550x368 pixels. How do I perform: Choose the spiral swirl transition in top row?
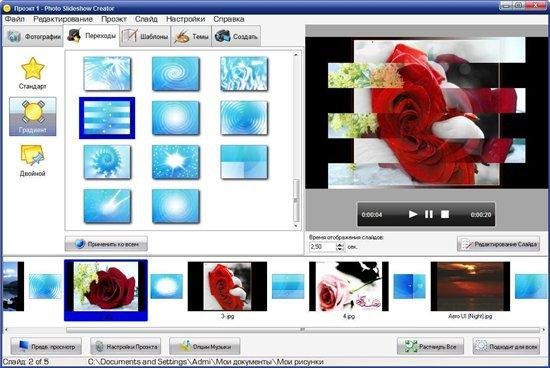(176, 74)
